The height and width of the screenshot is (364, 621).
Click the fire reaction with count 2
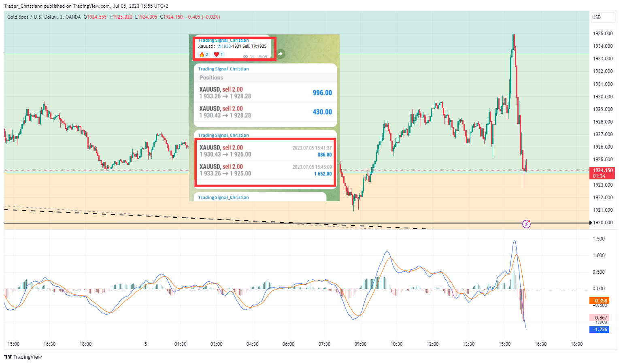click(204, 55)
